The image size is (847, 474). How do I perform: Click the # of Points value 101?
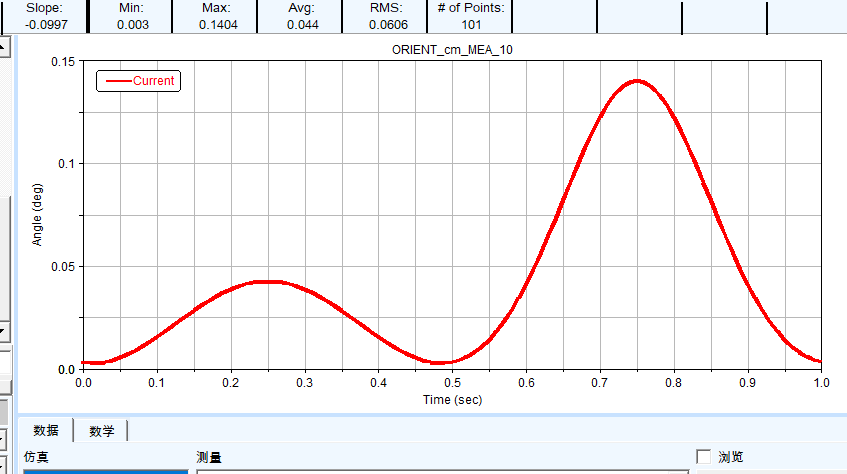click(471, 25)
